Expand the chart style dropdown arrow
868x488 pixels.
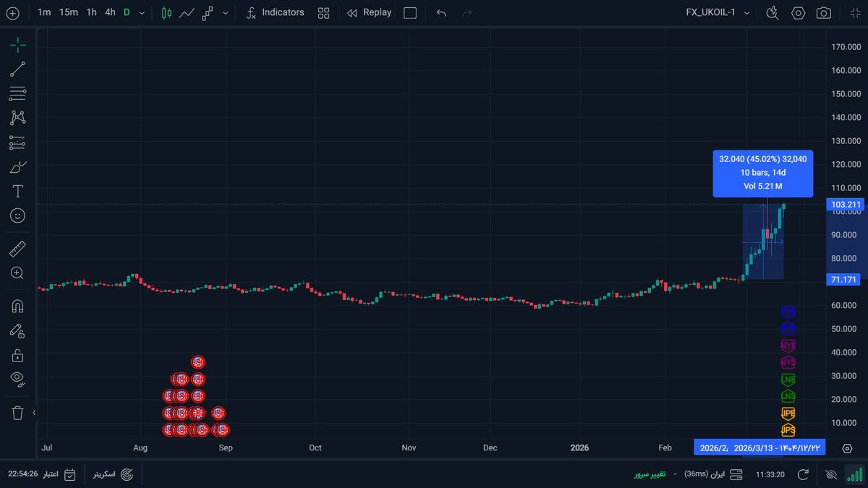pyautogui.click(x=226, y=13)
